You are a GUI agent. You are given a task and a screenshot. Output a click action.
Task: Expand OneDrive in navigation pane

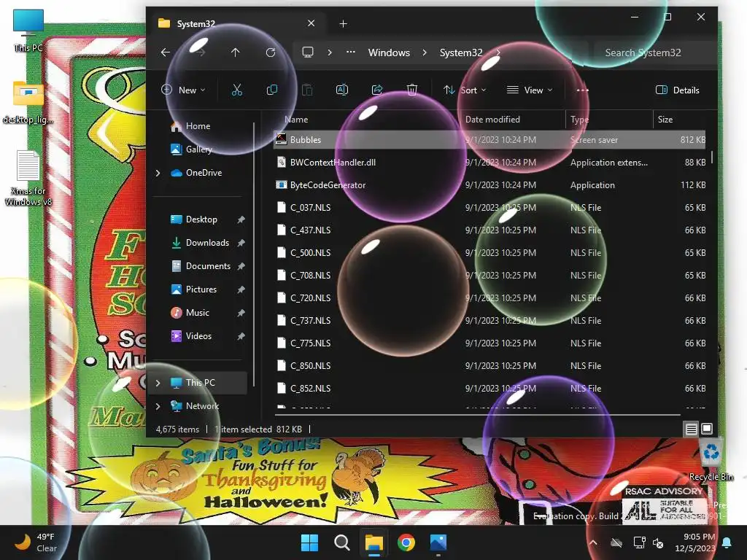[158, 173]
